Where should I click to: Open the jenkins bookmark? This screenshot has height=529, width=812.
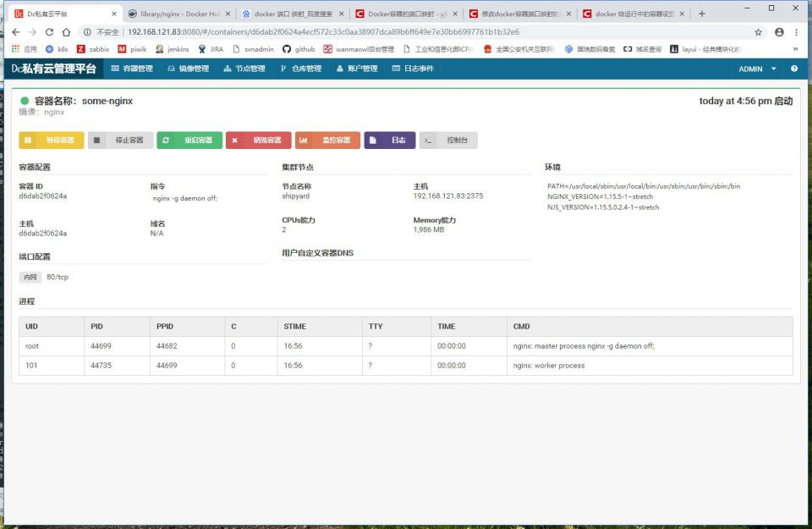pyautogui.click(x=173, y=49)
